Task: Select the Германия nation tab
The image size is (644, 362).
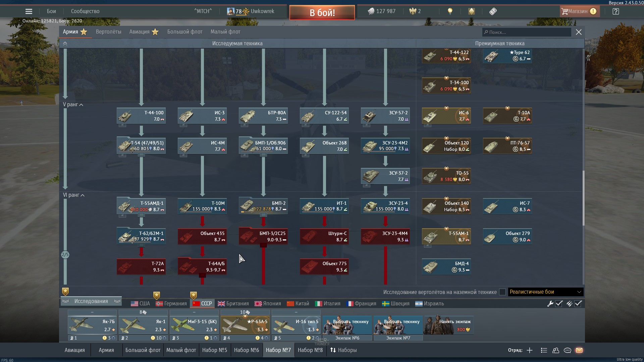Action: coord(171,304)
